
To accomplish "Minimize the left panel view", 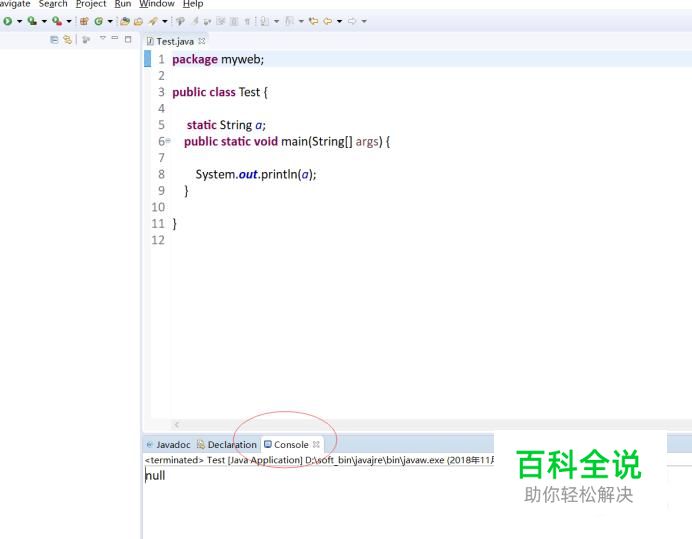I will click(115, 38).
